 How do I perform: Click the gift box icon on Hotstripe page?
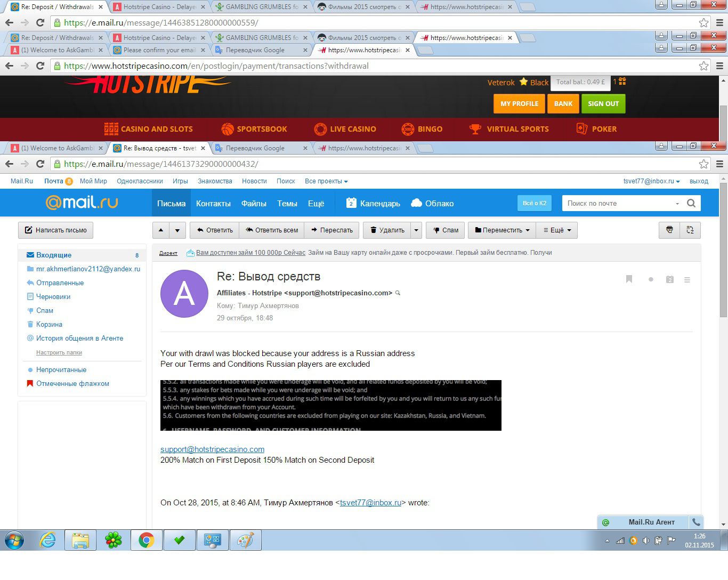click(622, 82)
